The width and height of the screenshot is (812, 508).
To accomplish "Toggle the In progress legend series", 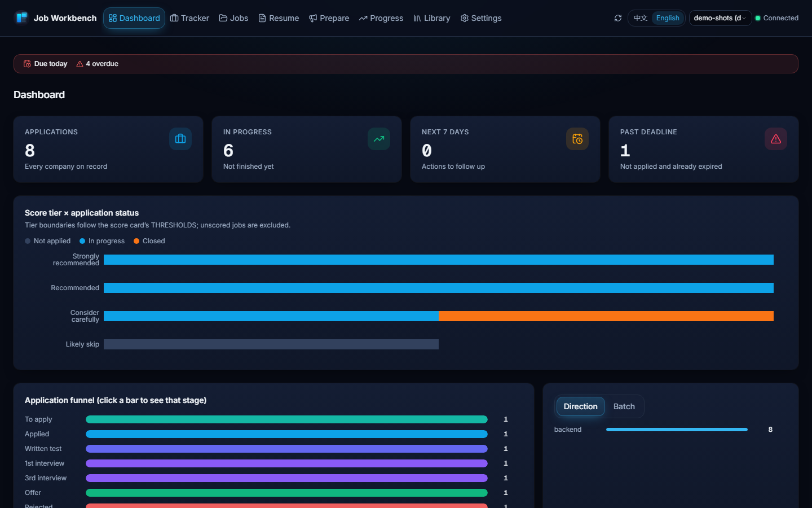I will 102,241.
